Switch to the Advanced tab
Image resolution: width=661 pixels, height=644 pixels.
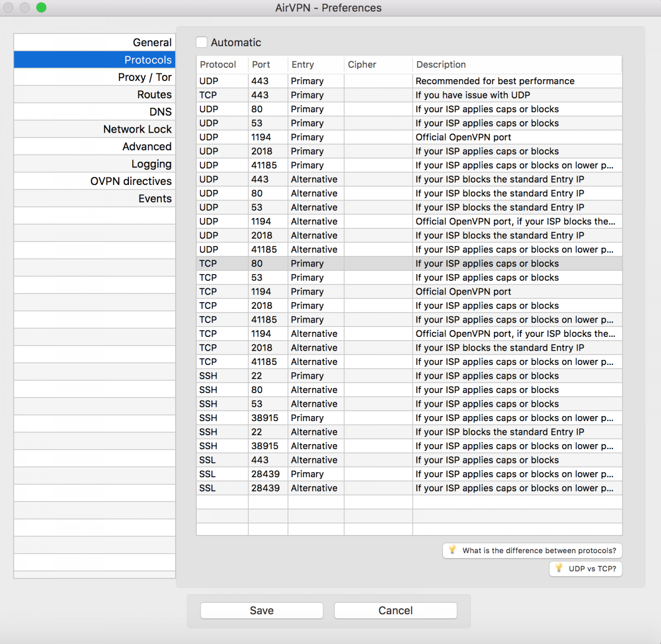coord(94,146)
